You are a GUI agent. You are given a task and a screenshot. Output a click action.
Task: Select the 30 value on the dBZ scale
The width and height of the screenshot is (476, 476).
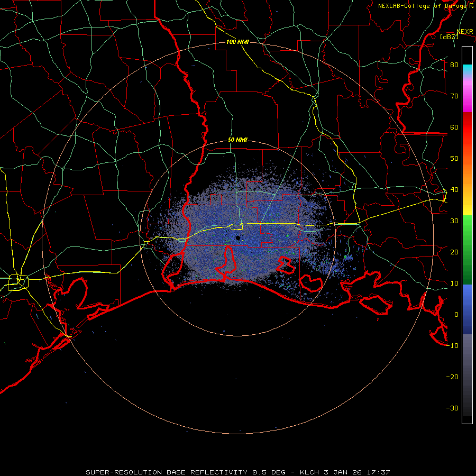(x=454, y=221)
